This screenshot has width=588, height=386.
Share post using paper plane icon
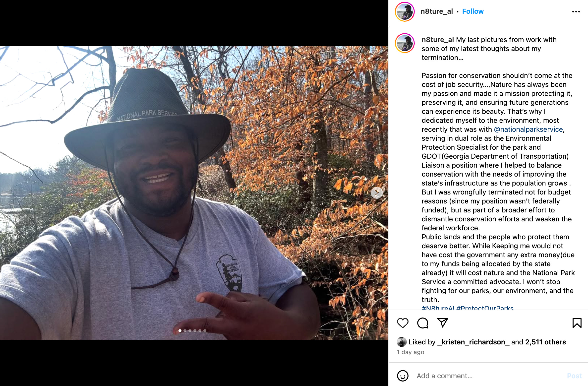pyautogui.click(x=443, y=323)
